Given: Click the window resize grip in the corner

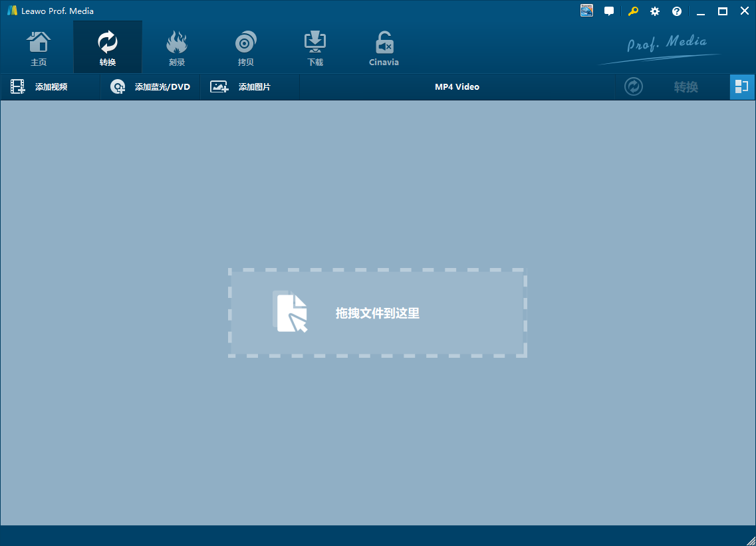Looking at the screenshot, I should (751, 541).
